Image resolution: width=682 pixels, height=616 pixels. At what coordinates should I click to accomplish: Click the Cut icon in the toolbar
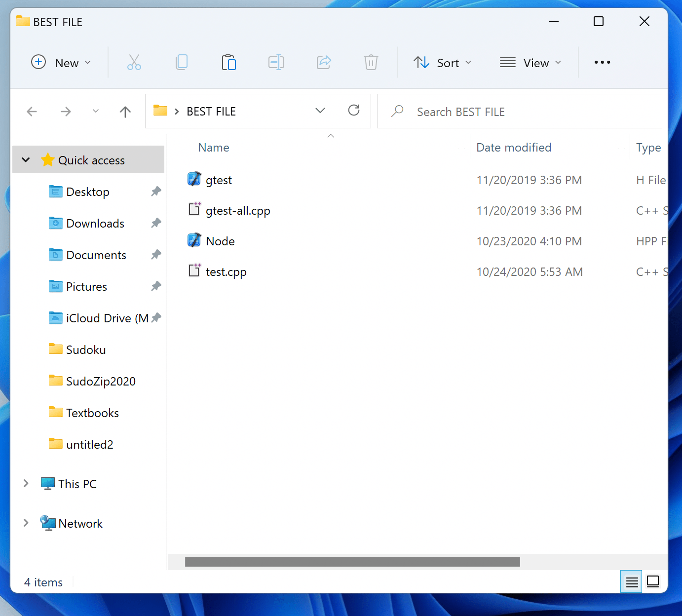tap(134, 62)
